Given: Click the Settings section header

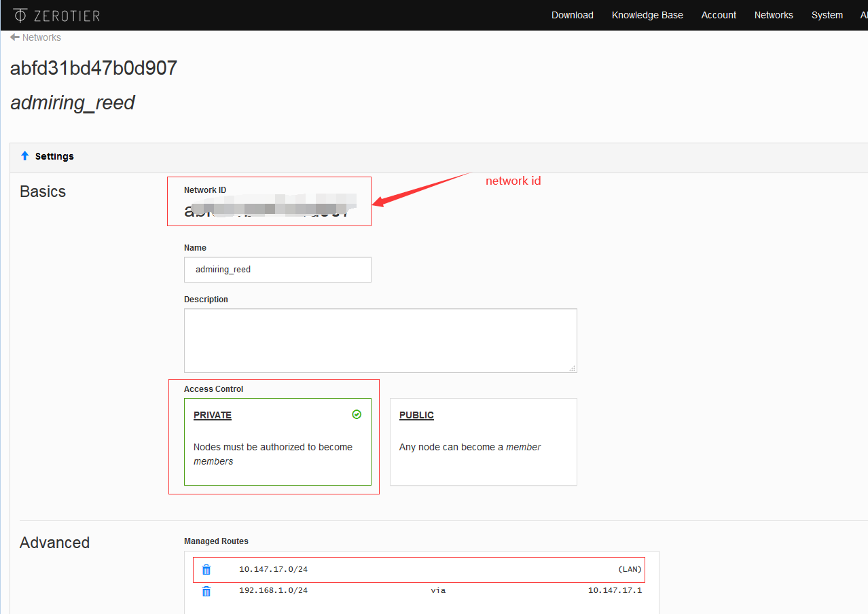Looking at the screenshot, I should click(54, 156).
